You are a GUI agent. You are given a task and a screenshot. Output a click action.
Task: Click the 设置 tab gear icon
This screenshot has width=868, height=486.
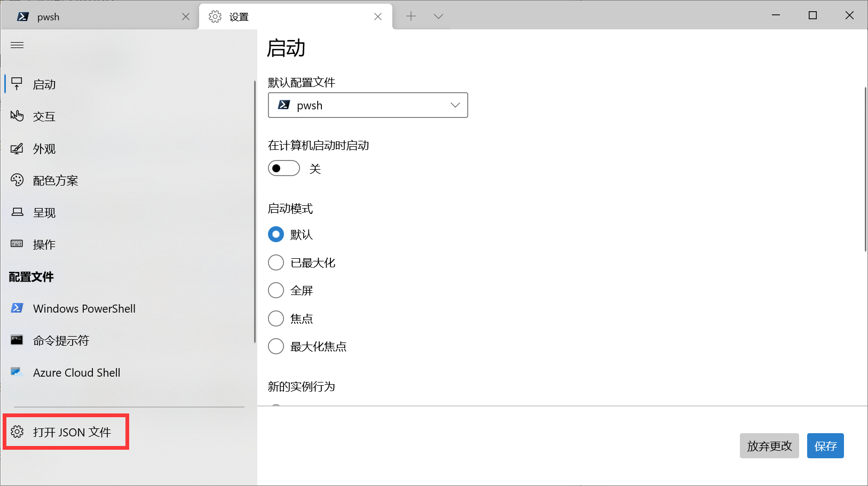coord(215,17)
